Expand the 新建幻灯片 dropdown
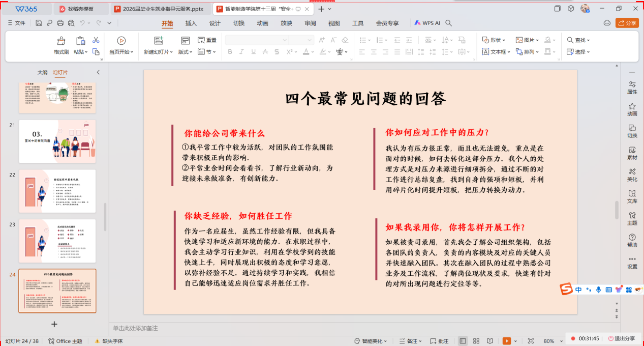The image size is (644, 346). click(158, 52)
